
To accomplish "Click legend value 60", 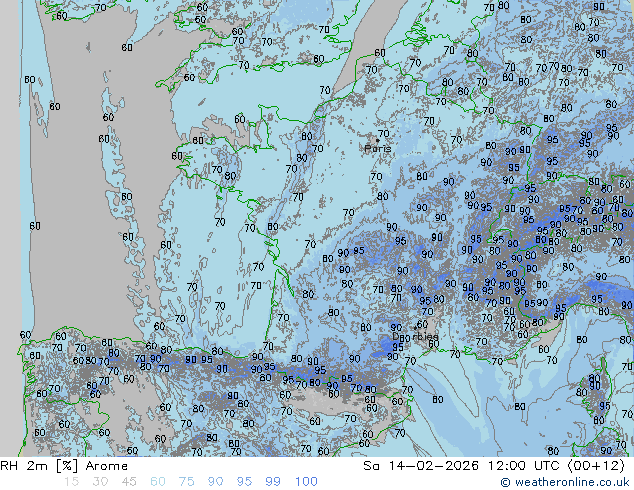I will [x=158, y=482].
